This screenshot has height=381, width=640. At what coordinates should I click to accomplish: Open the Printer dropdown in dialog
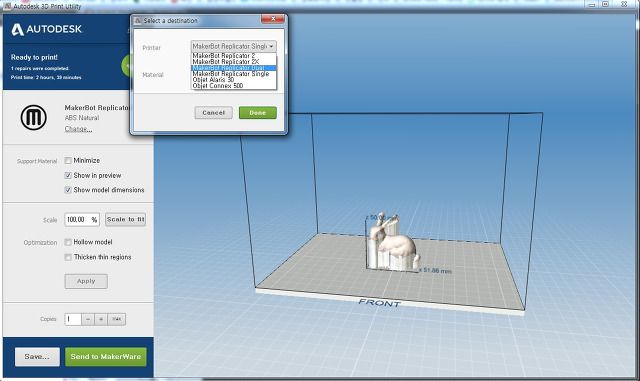[x=233, y=46]
